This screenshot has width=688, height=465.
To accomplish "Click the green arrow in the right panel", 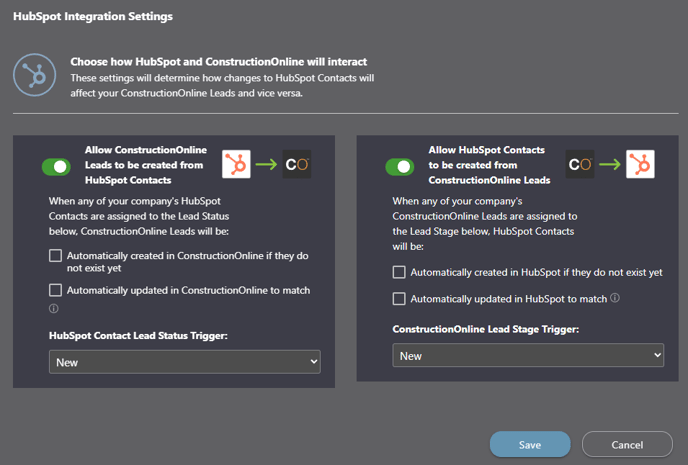I will point(610,164).
